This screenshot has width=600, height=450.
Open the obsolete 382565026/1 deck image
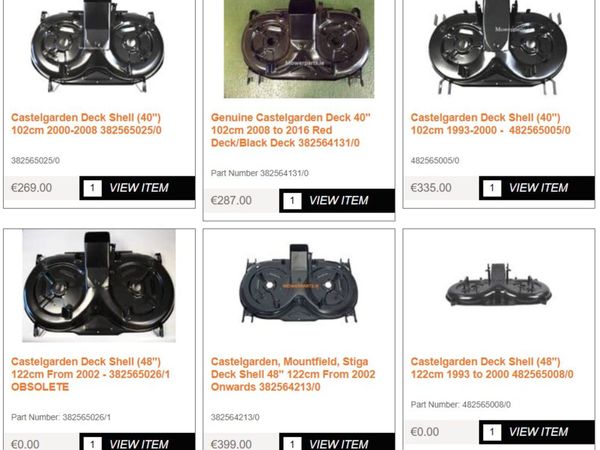99,285
